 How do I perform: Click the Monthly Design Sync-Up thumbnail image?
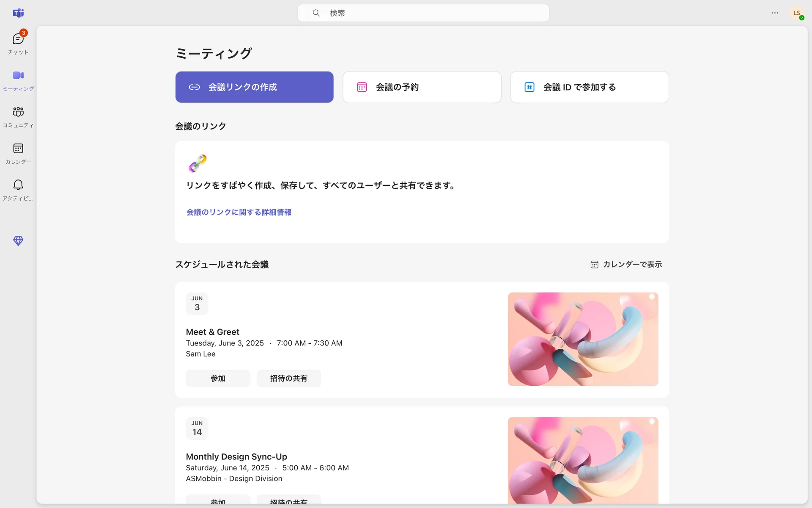pos(583,460)
